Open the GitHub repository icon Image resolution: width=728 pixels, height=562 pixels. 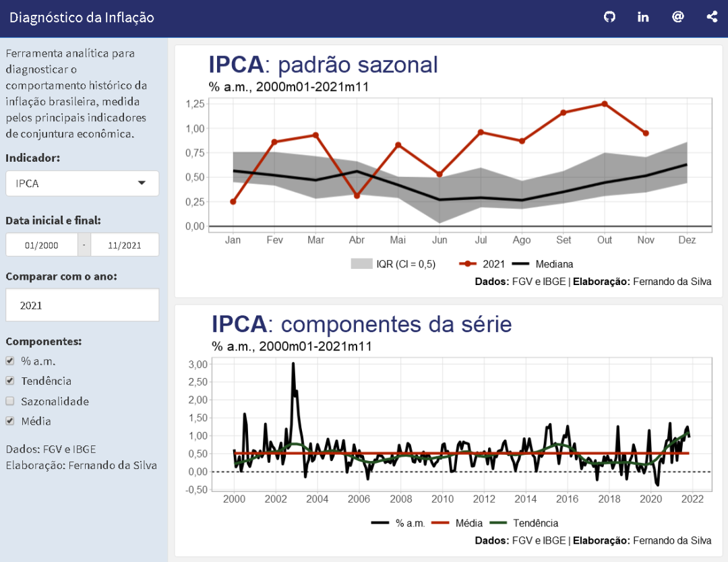pos(609,17)
